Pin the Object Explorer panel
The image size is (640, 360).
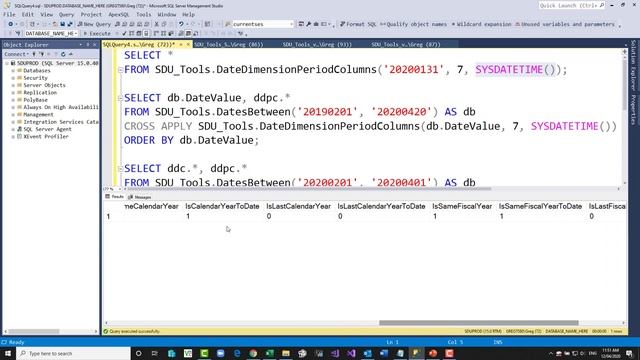[x=87, y=44]
